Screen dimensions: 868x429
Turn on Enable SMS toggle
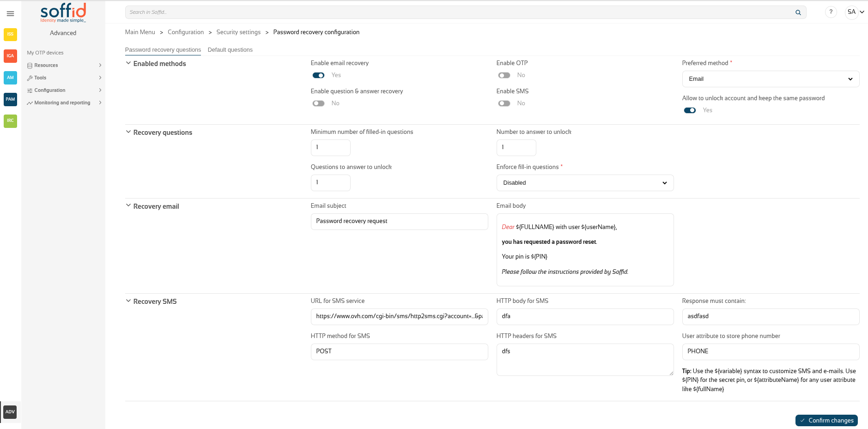[504, 103]
